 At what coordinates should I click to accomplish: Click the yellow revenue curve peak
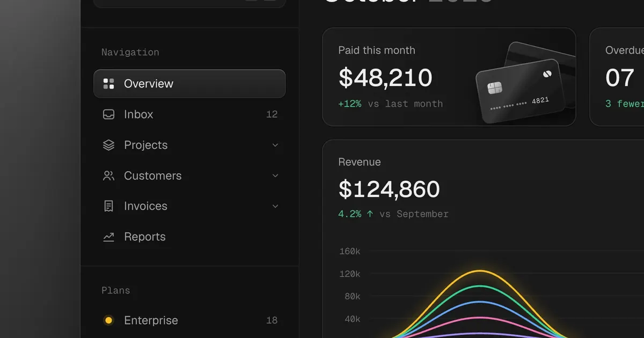479,271
